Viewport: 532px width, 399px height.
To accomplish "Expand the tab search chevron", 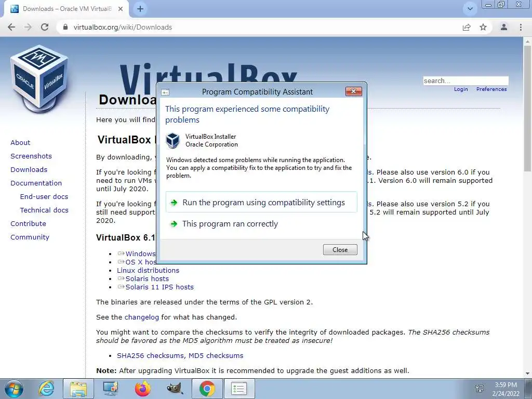I will coord(470,9).
